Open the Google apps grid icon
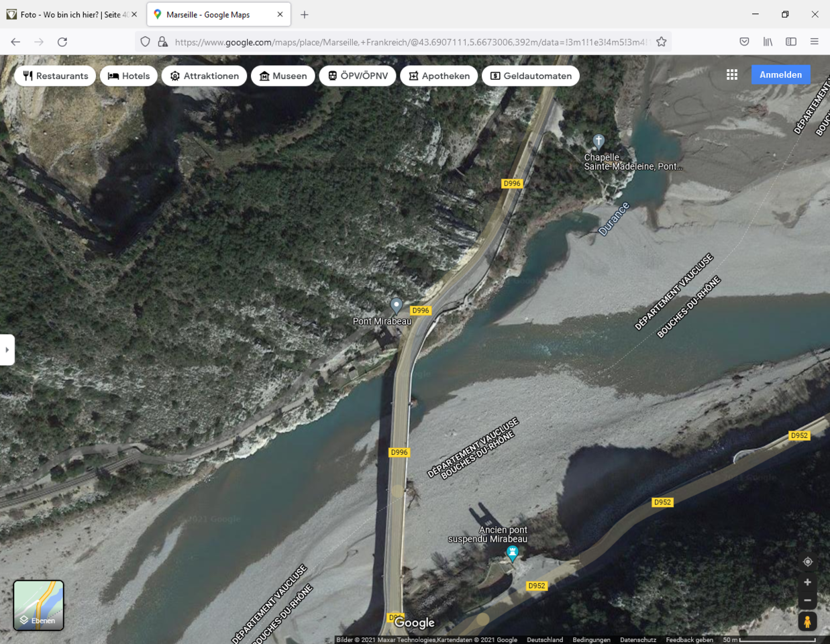 [732, 74]
